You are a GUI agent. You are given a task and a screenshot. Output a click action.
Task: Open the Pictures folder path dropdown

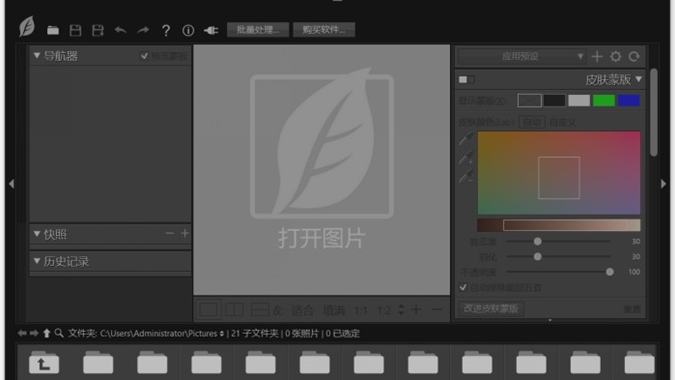pos(222,334)
